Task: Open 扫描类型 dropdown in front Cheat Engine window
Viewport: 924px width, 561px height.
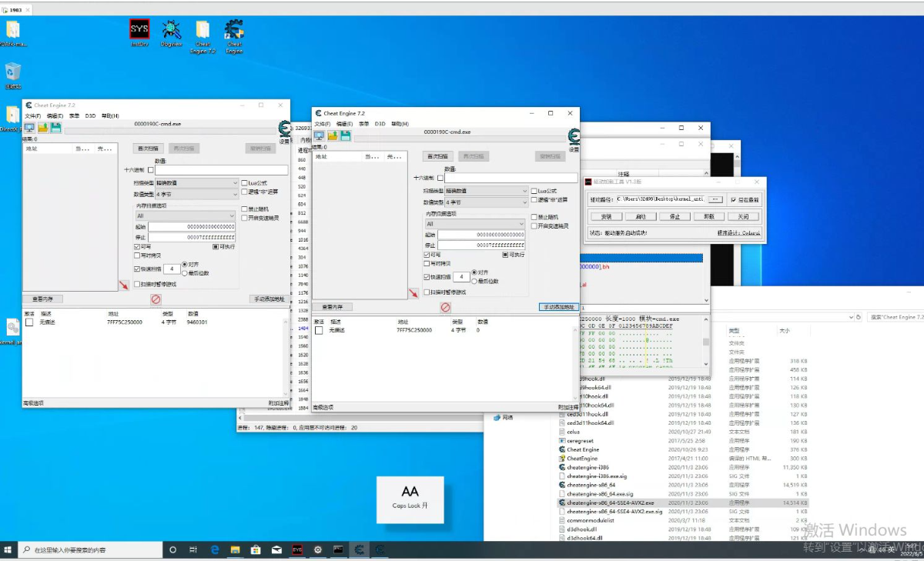Action: 486,190
